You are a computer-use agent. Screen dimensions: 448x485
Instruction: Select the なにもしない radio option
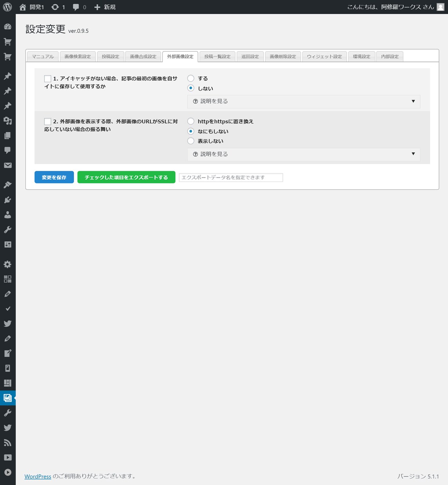click(x=191, y=131)
